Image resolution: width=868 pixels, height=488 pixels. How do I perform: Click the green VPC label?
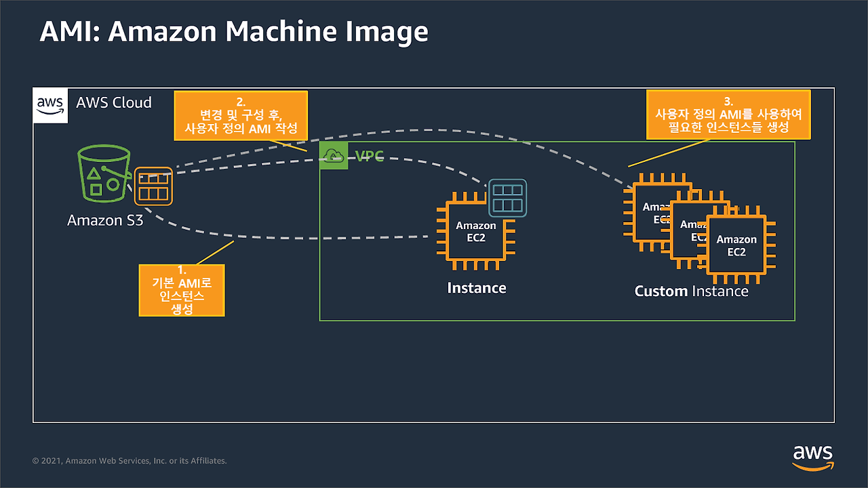(370, 157)
